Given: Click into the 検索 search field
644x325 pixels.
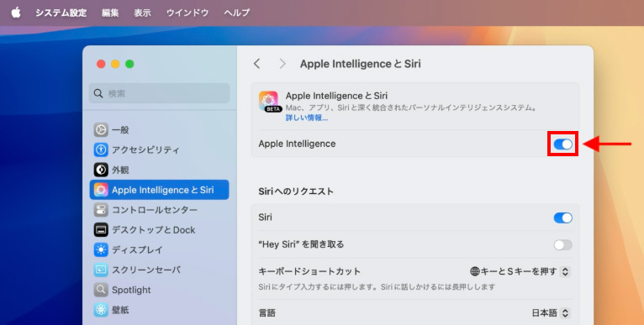Looking at the screenshot, I should (x=160, y=93).
